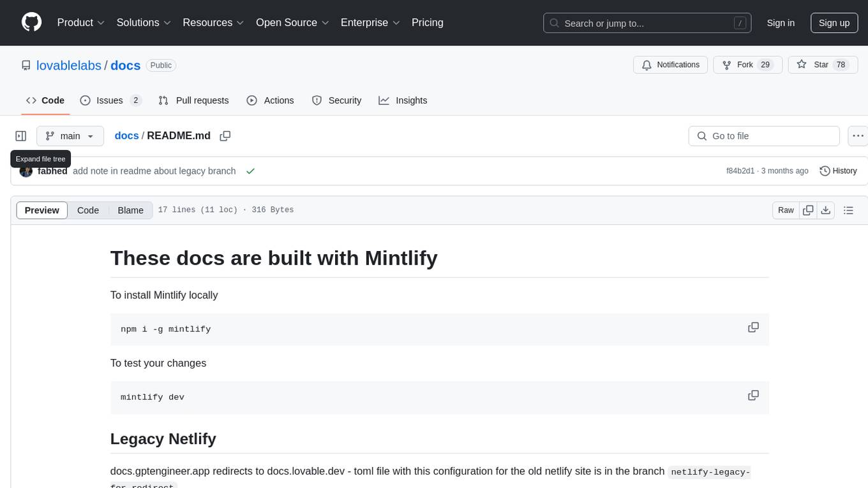868x488 pixels.
Task: Open the GitHub homepage logo
Action: click(31, 22)
